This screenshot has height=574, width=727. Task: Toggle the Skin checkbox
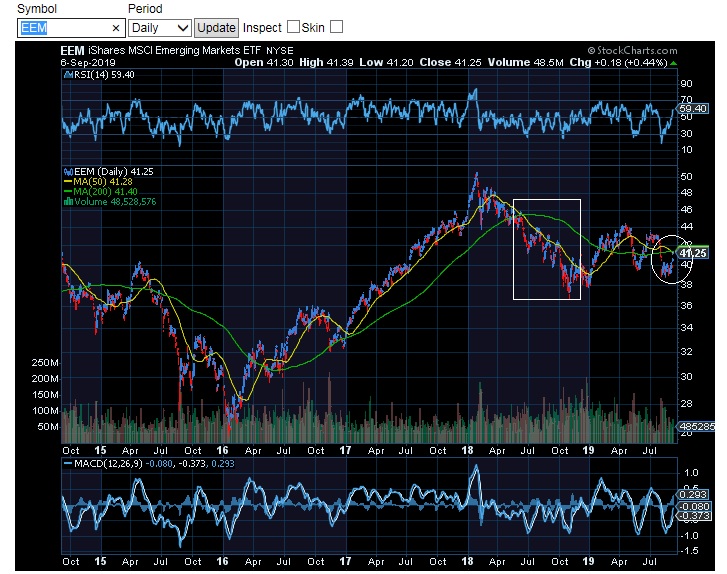336,27
